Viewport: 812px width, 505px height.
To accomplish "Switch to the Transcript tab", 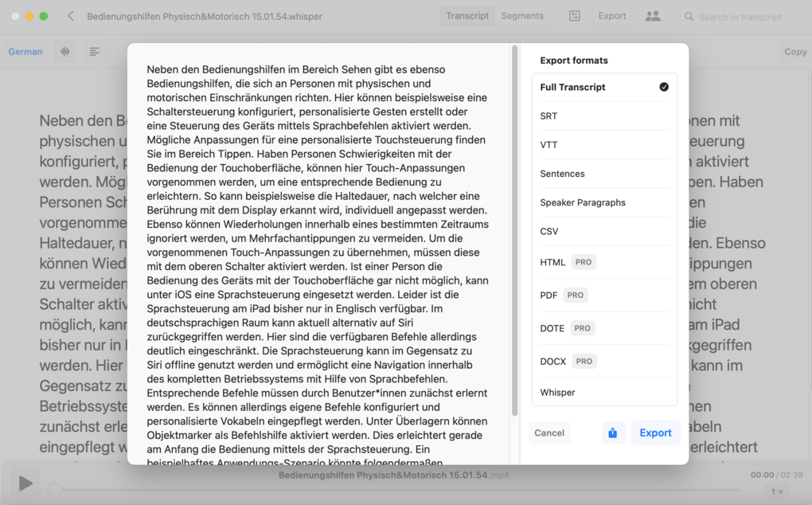I will (467, 16).
